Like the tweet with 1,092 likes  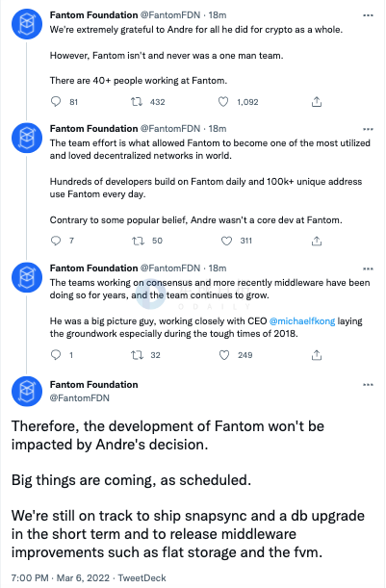coord(223,102)
